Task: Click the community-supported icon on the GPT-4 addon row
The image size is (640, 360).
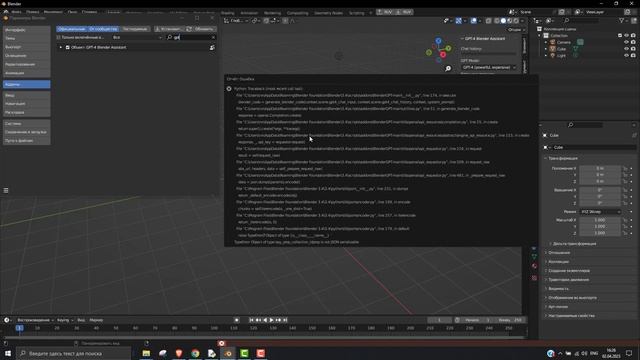Action: (212, 47)
